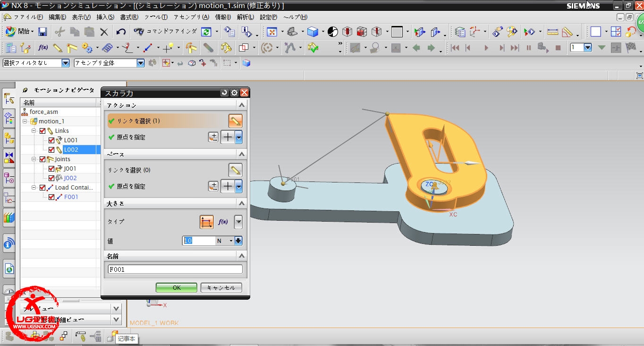Viewport: 644px width, 346px height.
Task: Open the Assemblies menu
Action: coord(191,17)
